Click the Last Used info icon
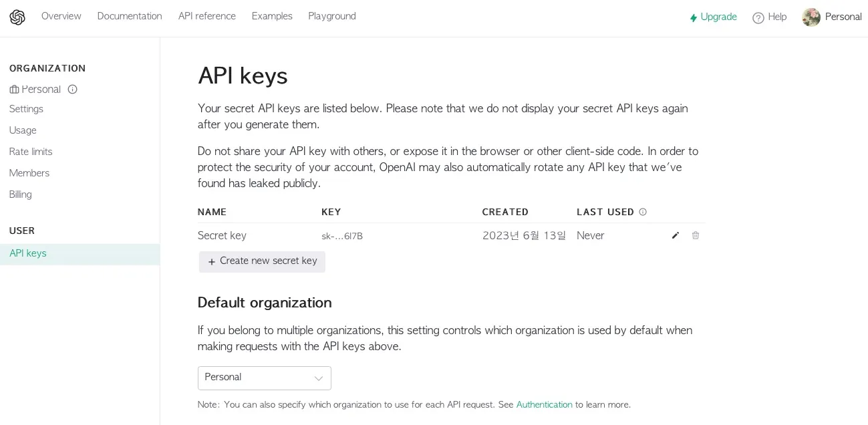This screenshot has width=868, height=425. point(643,212)
